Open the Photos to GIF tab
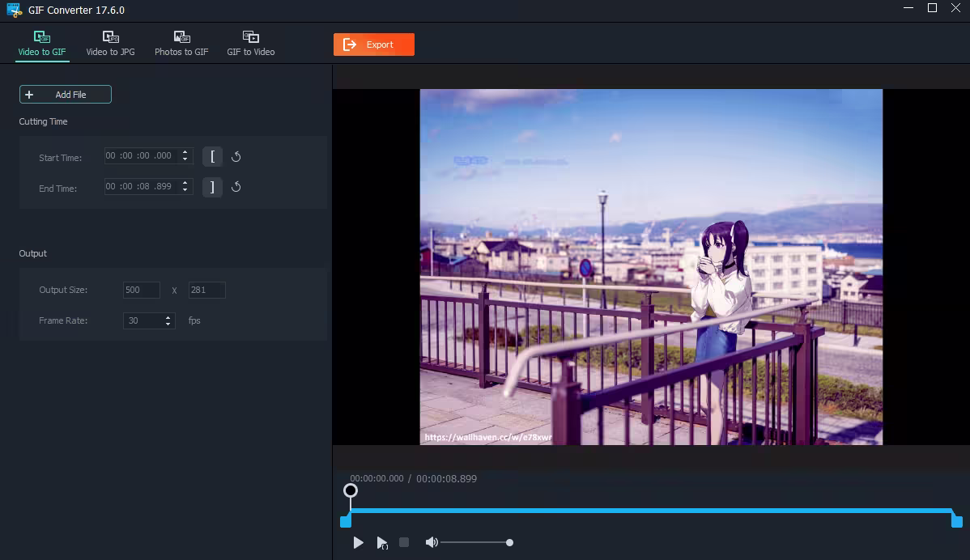Image resolution: width=970 pixels, height=560 pixels. [181, 44]
